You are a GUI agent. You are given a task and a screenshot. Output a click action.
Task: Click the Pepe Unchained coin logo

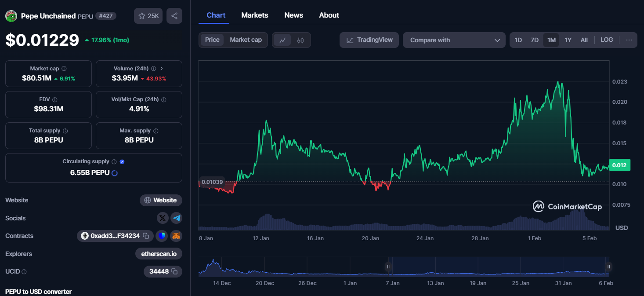click(11, 16)
